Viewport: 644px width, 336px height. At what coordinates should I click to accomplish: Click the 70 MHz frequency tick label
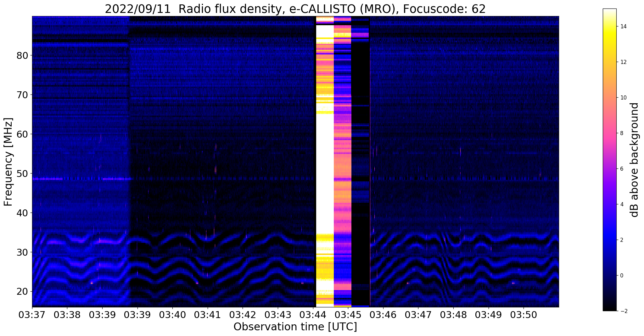[22, 95]
